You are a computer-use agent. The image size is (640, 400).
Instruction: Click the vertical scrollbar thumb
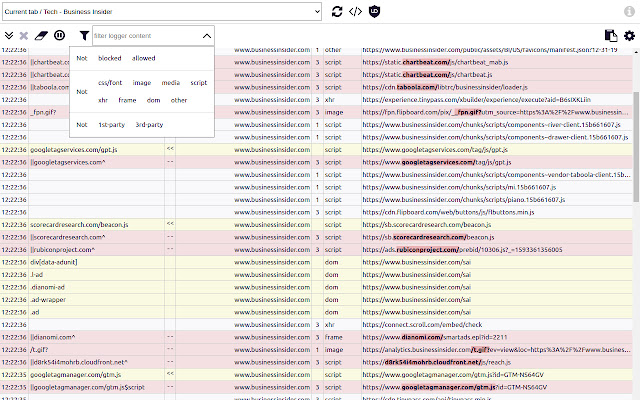[636, 146]
